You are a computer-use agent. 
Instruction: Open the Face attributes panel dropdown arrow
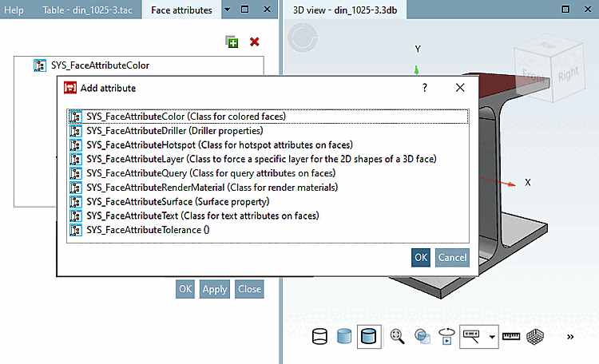point(228,10)
